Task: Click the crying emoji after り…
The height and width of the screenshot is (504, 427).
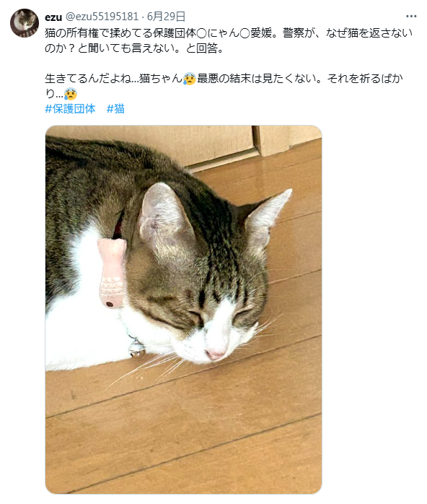Action: [70, 94]
